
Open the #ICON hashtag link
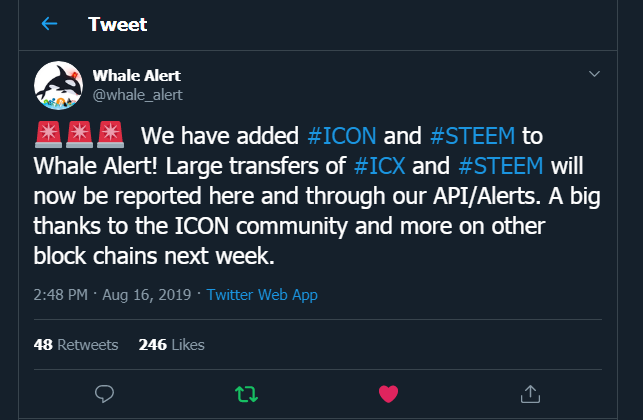pyautogui.click(x=343, y=135)
